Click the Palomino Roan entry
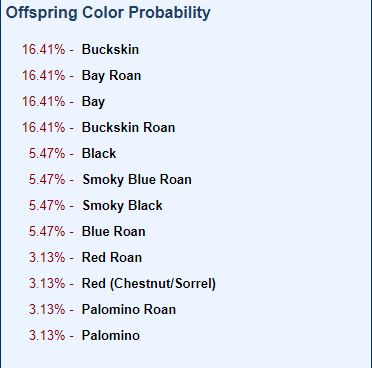This screenshot has width=372, height=368. [x=129, y=309]
